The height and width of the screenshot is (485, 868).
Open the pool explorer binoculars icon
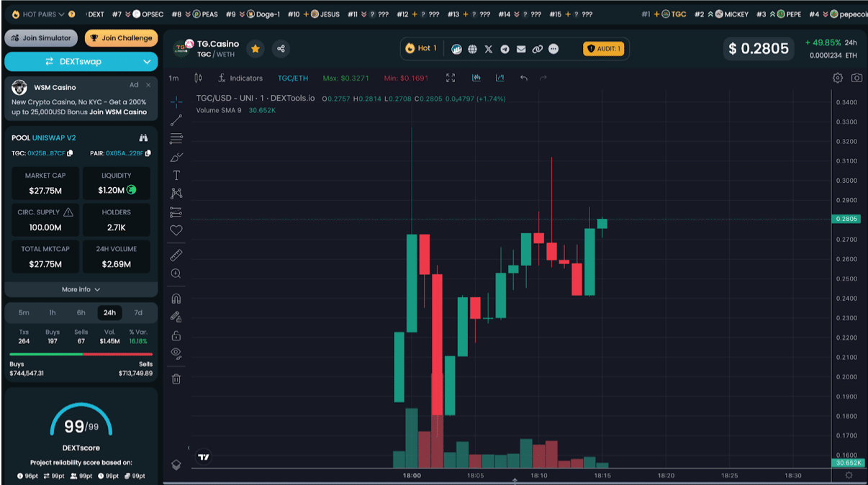143,137
